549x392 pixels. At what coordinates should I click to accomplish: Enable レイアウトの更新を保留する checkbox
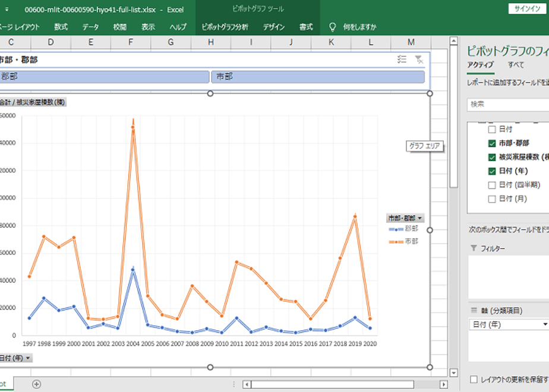click(474, 380)
